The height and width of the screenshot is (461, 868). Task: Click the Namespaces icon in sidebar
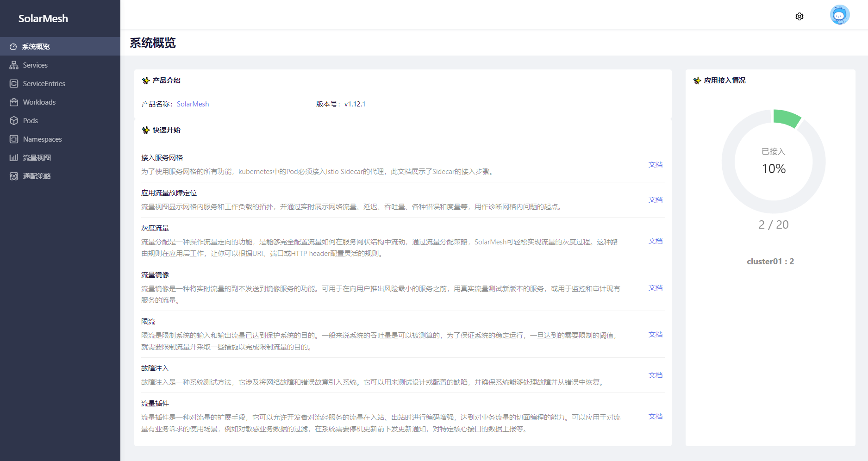point(14,139)
